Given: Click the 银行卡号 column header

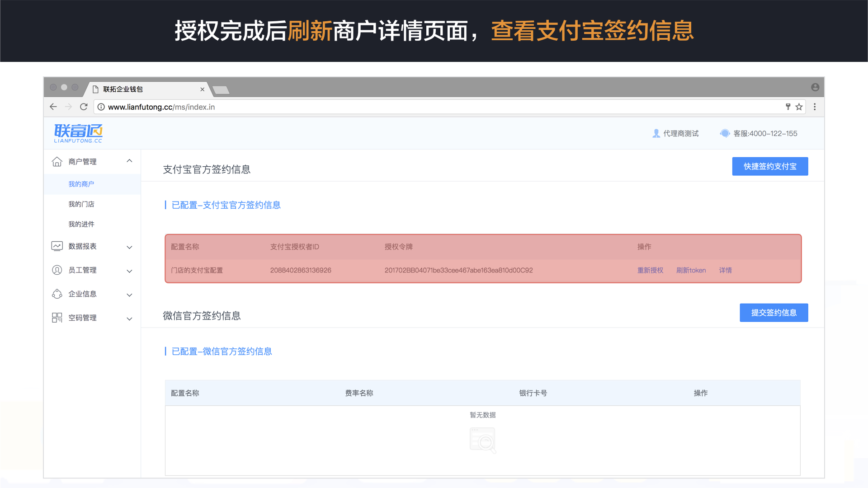Looking at the screenshot, I should tap(533, 393).
